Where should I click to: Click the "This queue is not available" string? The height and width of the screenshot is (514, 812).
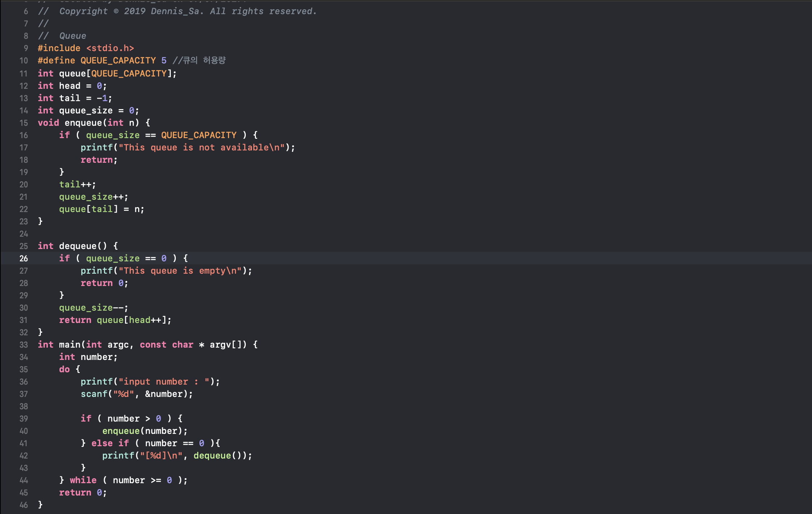click(202, 148)
